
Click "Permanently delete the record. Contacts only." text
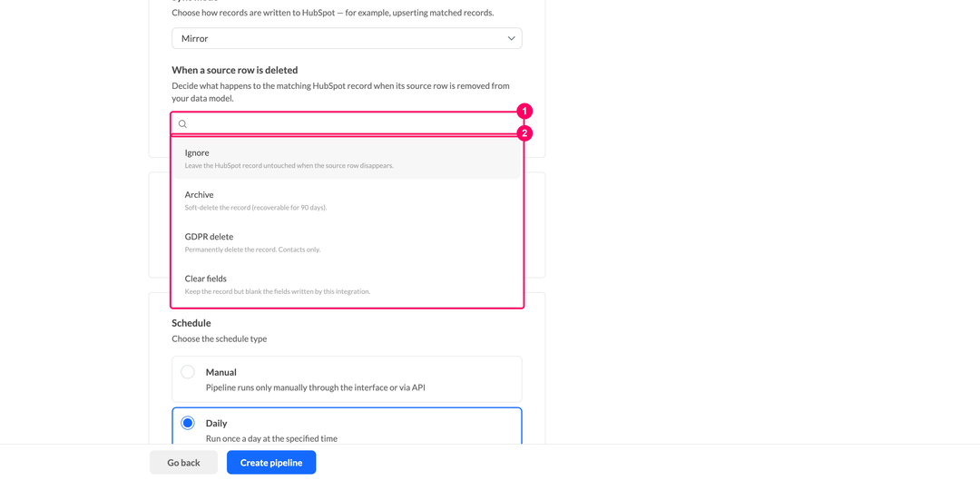tap(252, 250)
